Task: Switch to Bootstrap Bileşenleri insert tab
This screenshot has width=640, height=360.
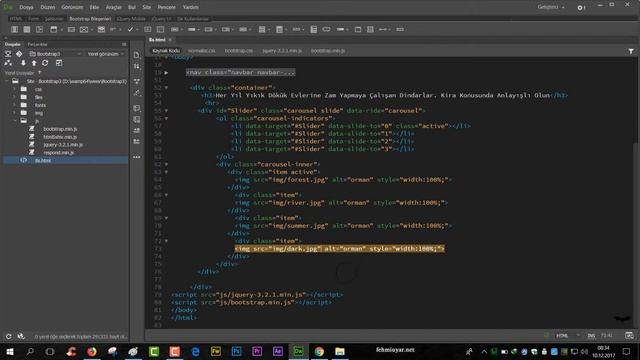Action: (90, 19)
